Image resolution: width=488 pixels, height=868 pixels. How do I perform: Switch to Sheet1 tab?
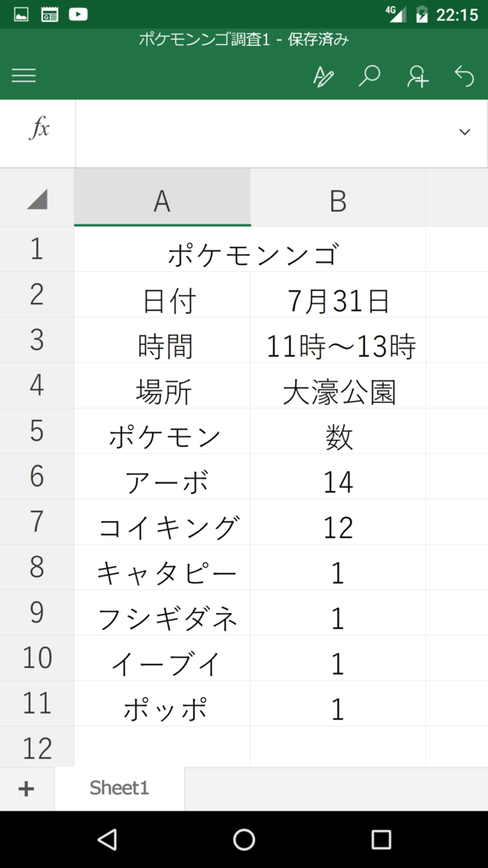tap(119, 788)
